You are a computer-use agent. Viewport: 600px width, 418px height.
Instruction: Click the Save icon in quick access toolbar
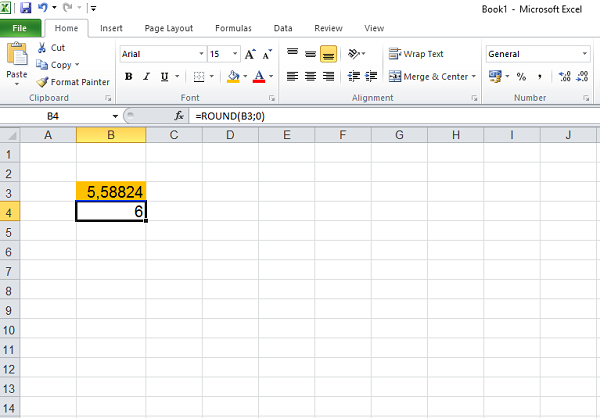[26, 7]
